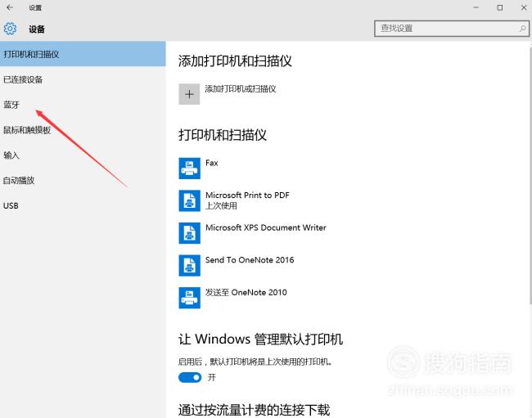Click the 发送至 OneNote 2010 printer icon
The width and height of the screenshot is (532, 418).
[189, 298]
